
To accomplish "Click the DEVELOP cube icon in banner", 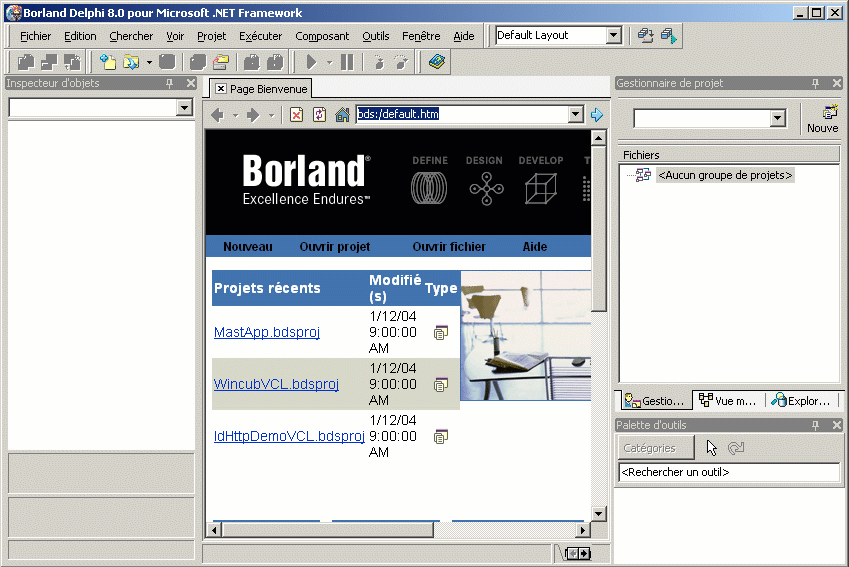I will [x=540, y=188].
